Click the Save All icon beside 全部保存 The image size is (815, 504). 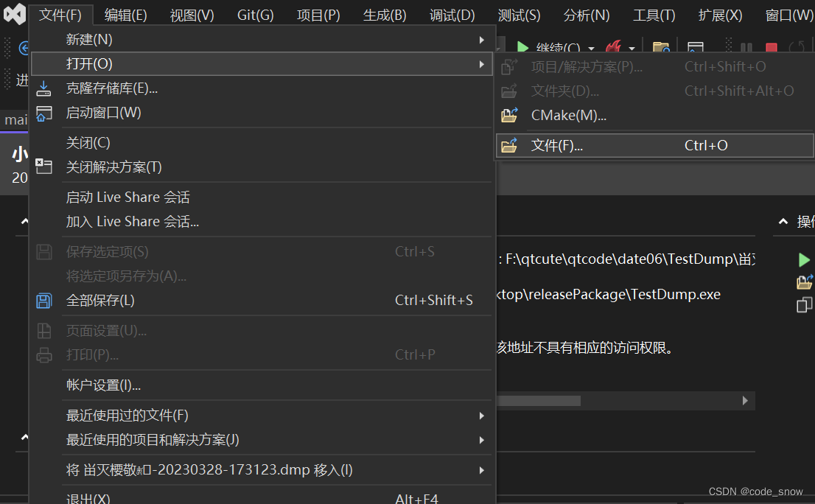pos(44,301)
